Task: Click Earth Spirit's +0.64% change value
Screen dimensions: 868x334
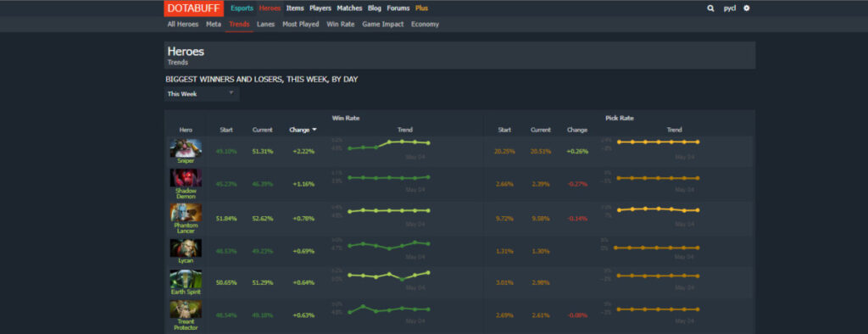Action: pyautogui.click(x=304, y=283)
